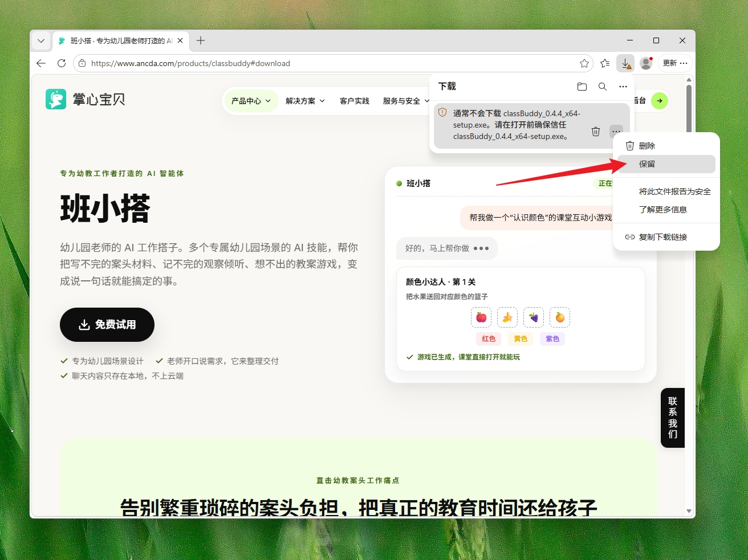The image size is (748, 560).
Task: Reload the page with refresh icon
Action: 62,63
